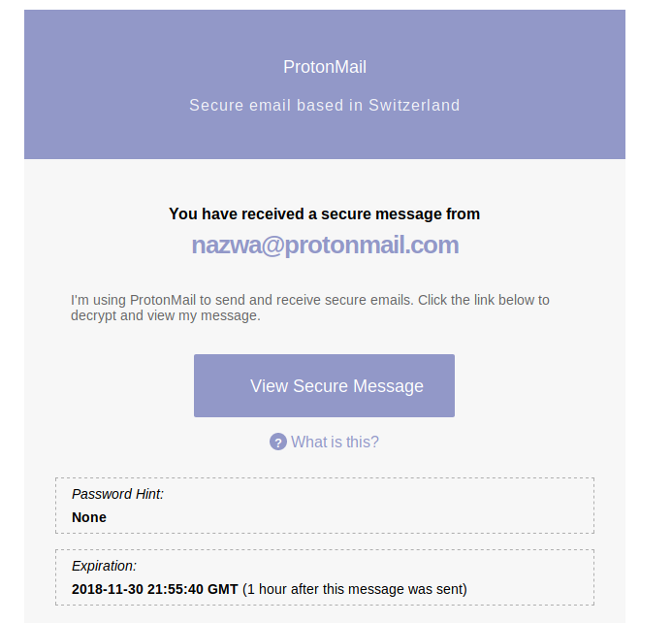
Task: Click the word "Secure" in the header tagline
Action: click(x=213, y=105)
